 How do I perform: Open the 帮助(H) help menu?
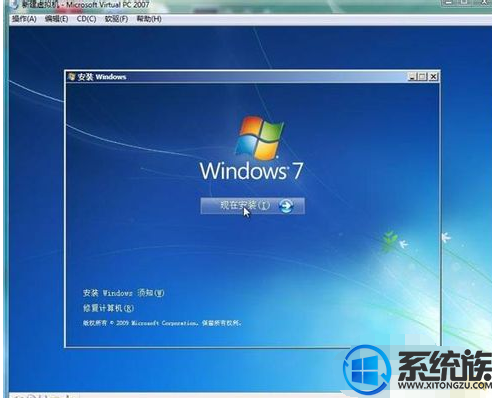(x=149, y=19)
